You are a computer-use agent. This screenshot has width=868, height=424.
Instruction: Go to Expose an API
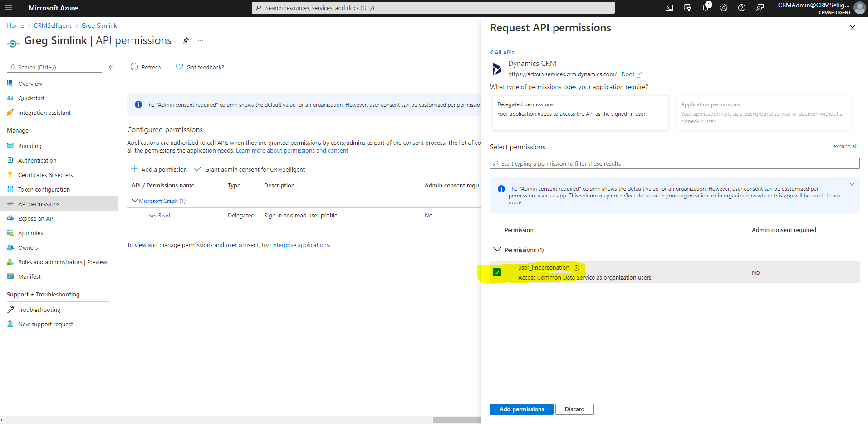(x=36, y=218)
